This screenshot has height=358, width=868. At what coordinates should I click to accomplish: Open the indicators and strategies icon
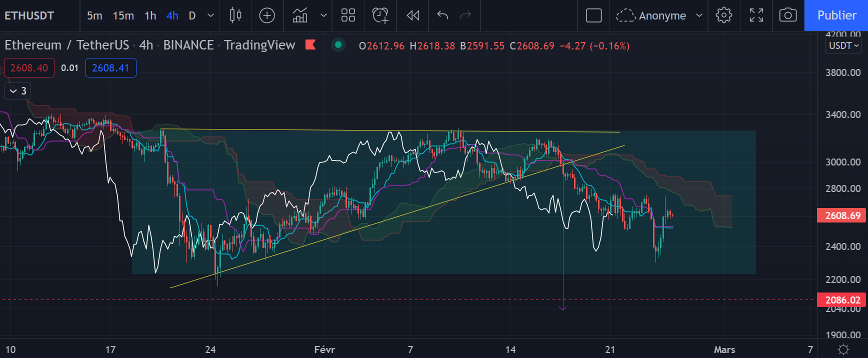[x=300, y=15]
